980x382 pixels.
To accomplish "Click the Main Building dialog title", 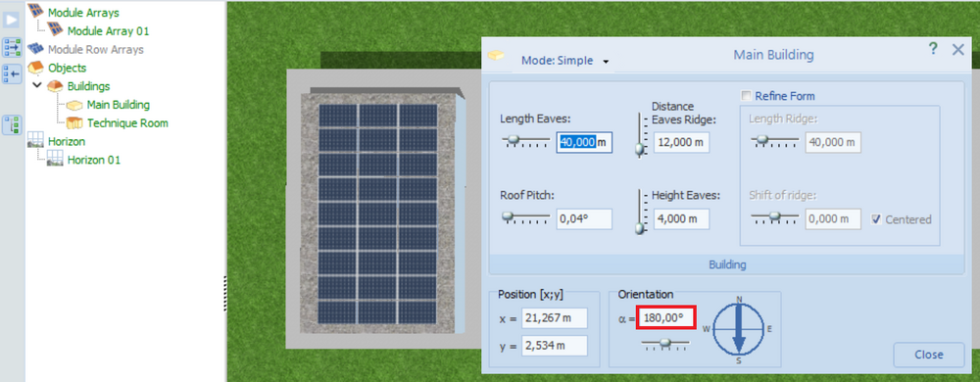I will pyautogui.click(x=773, y=55).
